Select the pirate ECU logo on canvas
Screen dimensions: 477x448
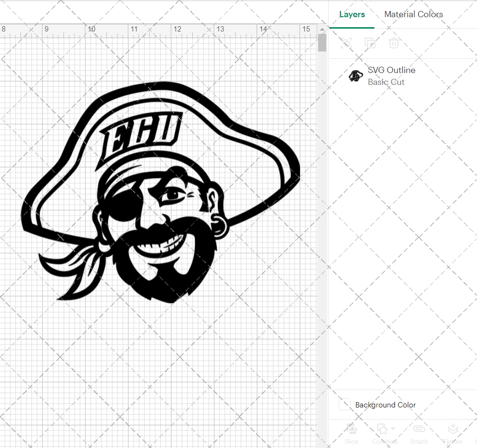161,192
